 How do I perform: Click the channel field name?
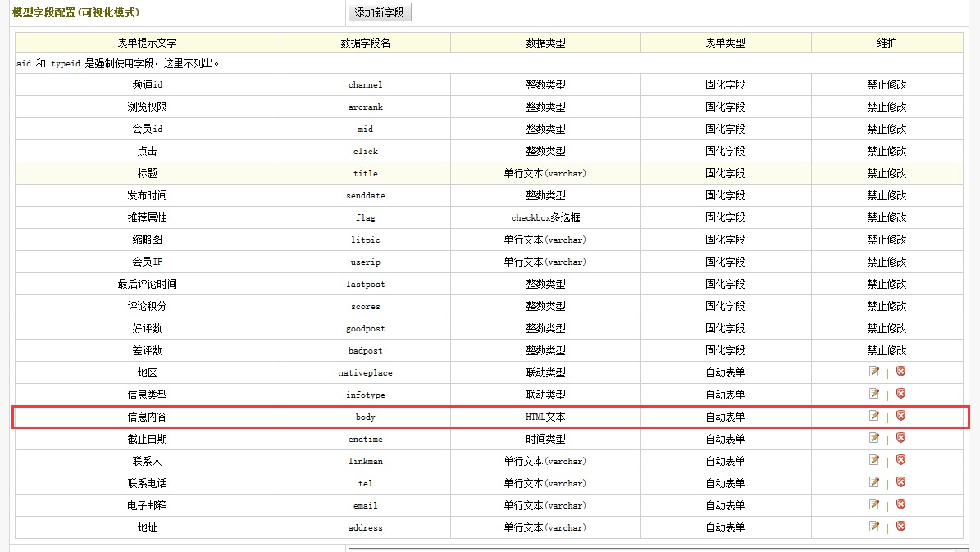click(x=366, y=85)
